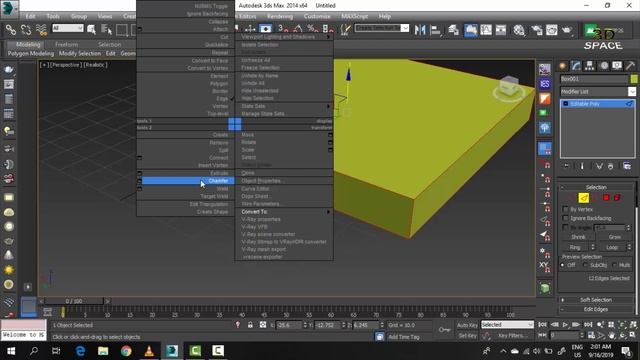The image size is (640, 360).
Task: Activate Polygon sub-object selection icon
Action: pos(606,198)
